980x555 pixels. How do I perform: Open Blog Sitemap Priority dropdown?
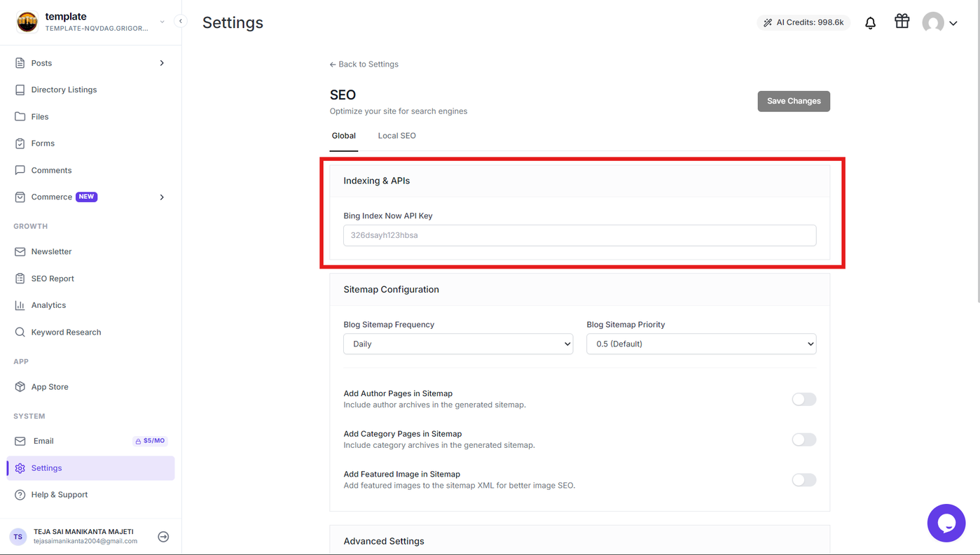pyautogui.click(x=701, y=344)
